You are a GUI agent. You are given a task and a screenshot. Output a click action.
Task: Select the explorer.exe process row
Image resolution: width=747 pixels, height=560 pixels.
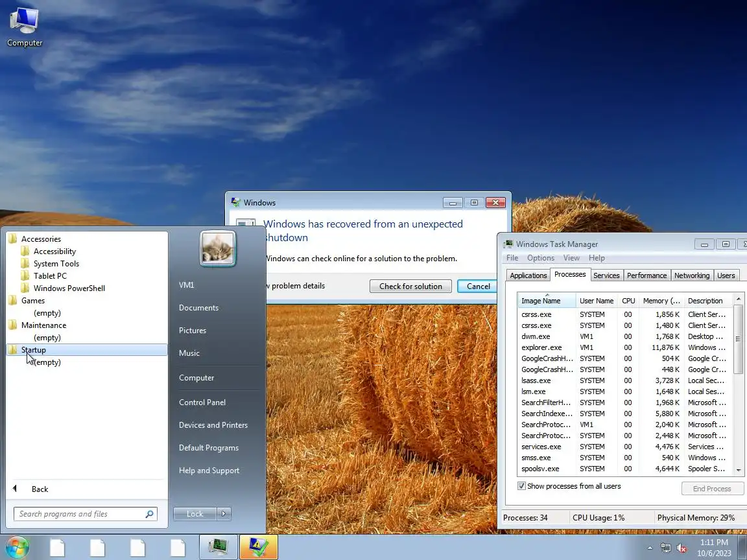[624, 347]
